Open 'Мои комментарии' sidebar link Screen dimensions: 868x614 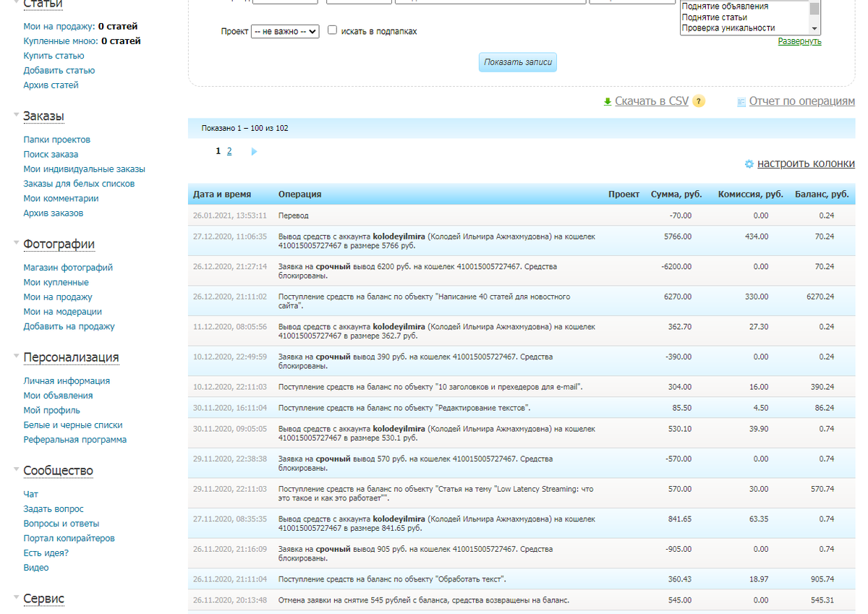tap(61, 198)
